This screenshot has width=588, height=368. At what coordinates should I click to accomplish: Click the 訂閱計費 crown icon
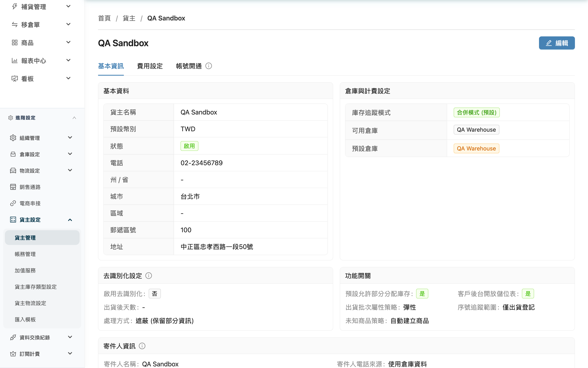[13, 354]
